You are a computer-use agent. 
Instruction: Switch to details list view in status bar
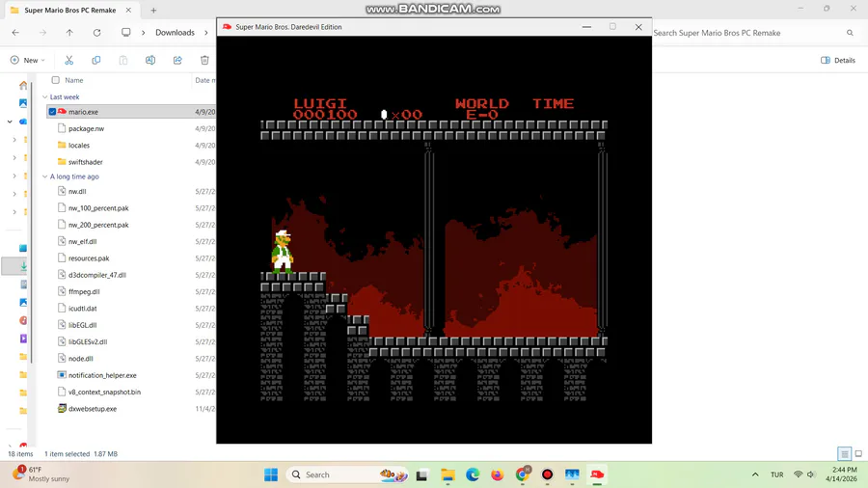[844, 454]
